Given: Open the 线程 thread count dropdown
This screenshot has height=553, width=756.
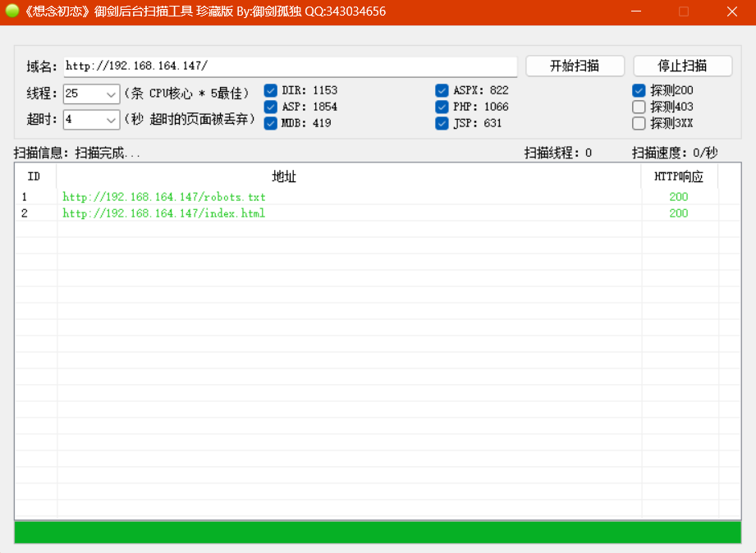Looking at the screenshot, I should pos(91,94).
